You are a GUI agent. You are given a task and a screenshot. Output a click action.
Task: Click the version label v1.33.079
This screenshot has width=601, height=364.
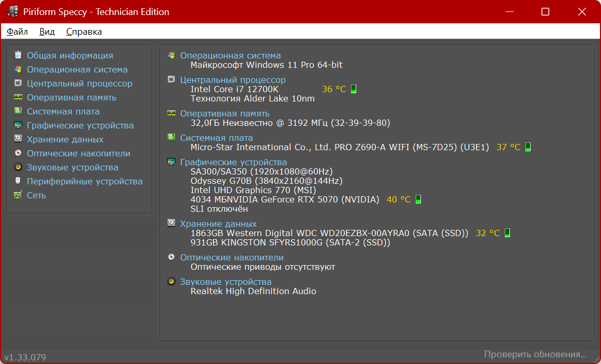pos(25,357)
